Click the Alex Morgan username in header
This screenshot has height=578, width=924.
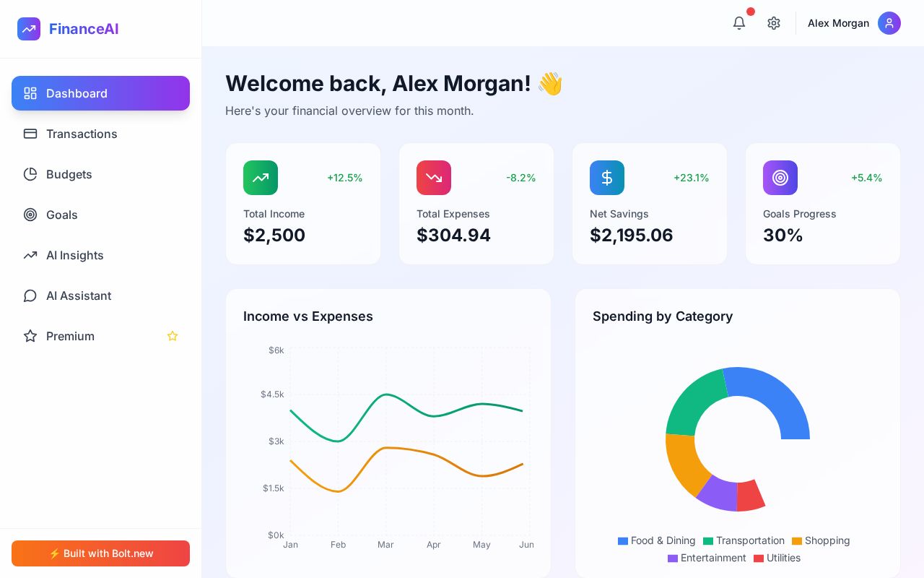838,23
